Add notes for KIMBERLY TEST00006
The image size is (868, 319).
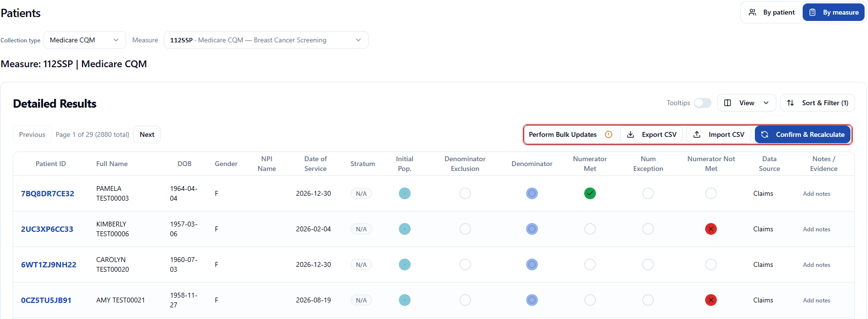(x=816, y=229)
